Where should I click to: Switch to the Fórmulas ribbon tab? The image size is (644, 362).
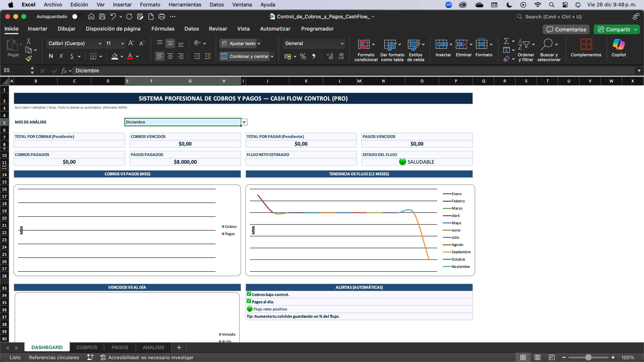coord(163,29)
